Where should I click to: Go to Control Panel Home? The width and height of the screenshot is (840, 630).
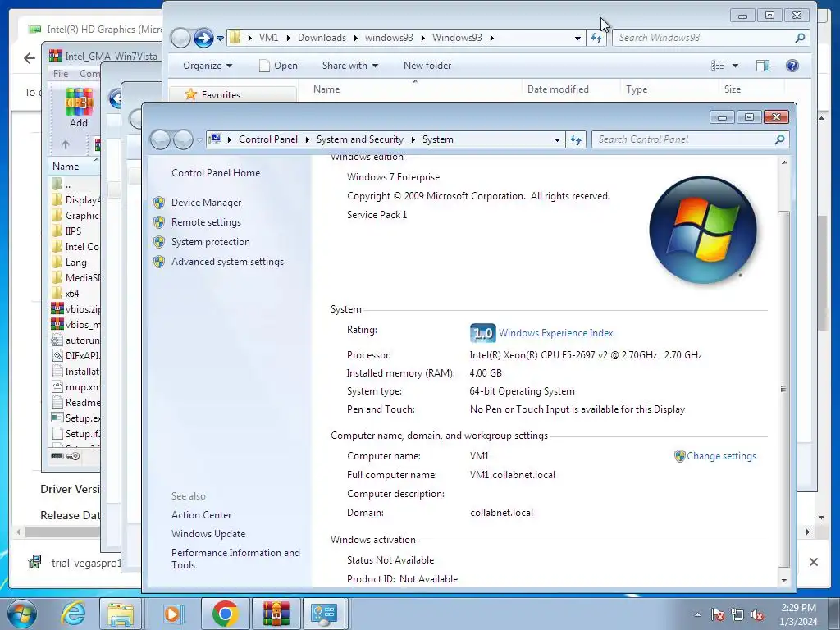216,173
